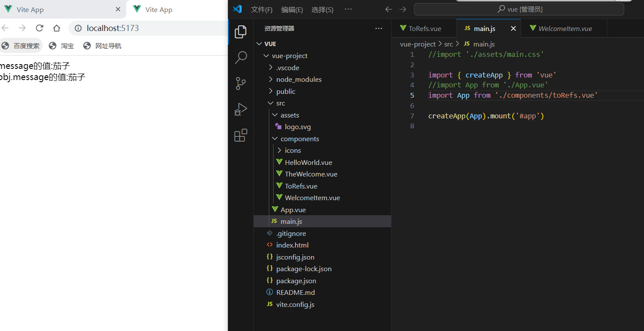Screen dimensions: 644x331
Task: Collapse the assets folder
Action: point(275,115)
